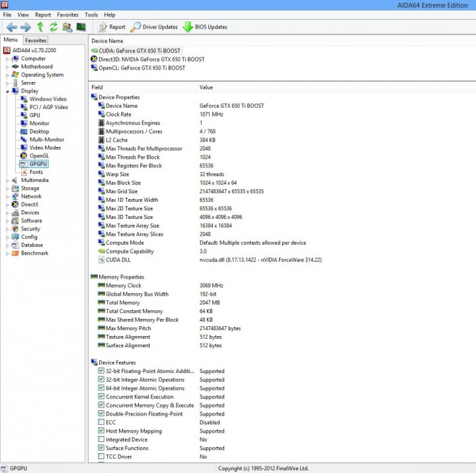Switch to the Menu tab

coord(11,40)
